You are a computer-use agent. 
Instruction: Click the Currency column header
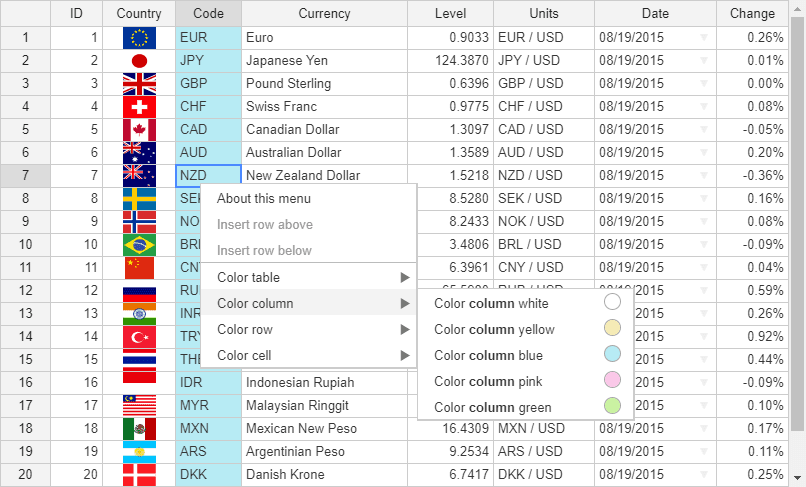(324, 13)
